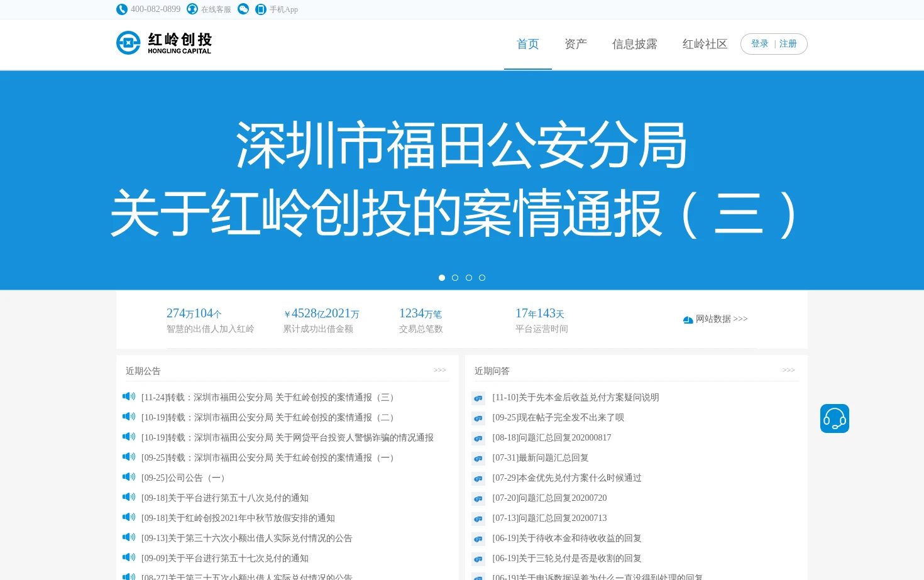
Task: Open notice 关于平台进行第五十八次兑付的通知
Action: 225,498
